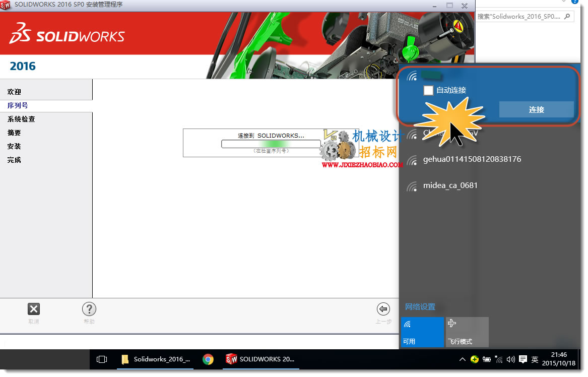Select the midea_ca_0681 Wi-Fi network
The image size is (588, 377).
tap(489, 185)
